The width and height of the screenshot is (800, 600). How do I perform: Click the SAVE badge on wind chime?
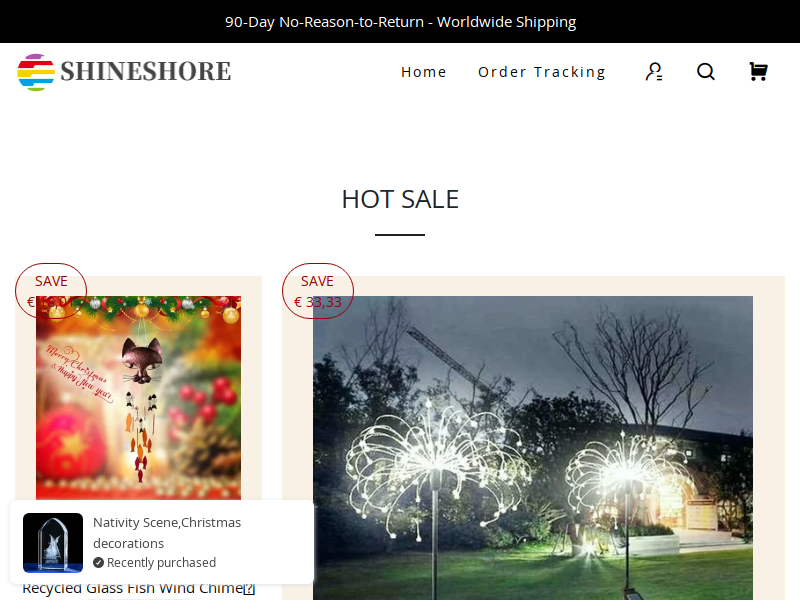tap(51, 291)
